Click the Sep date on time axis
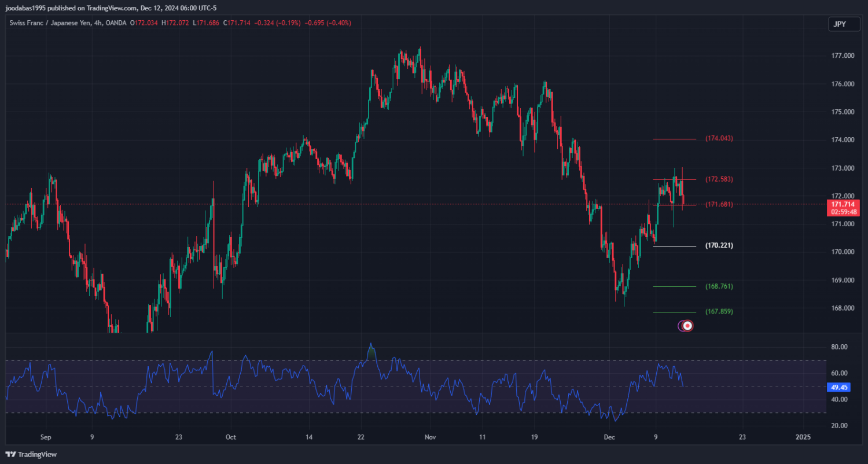 46,437
